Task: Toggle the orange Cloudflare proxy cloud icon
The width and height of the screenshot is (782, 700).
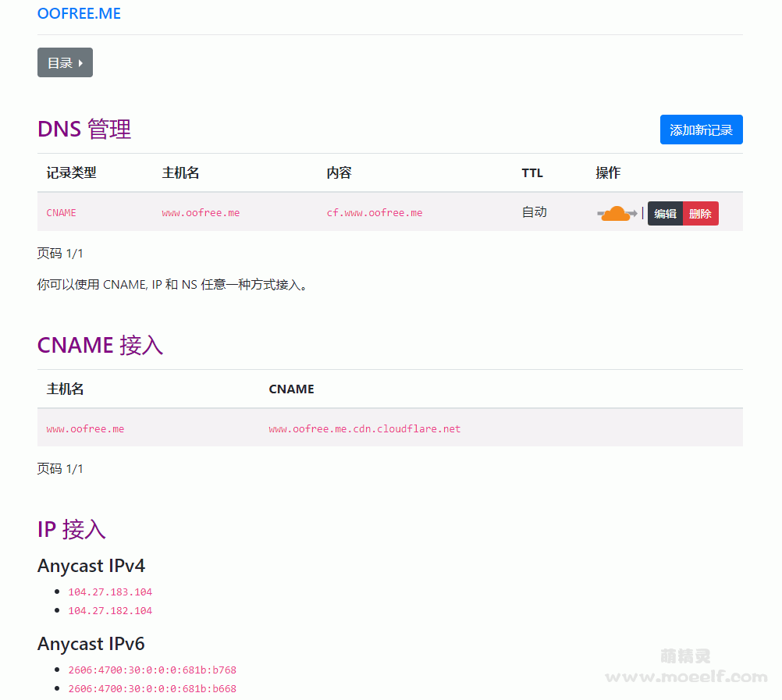Action: tap(617, 213)
